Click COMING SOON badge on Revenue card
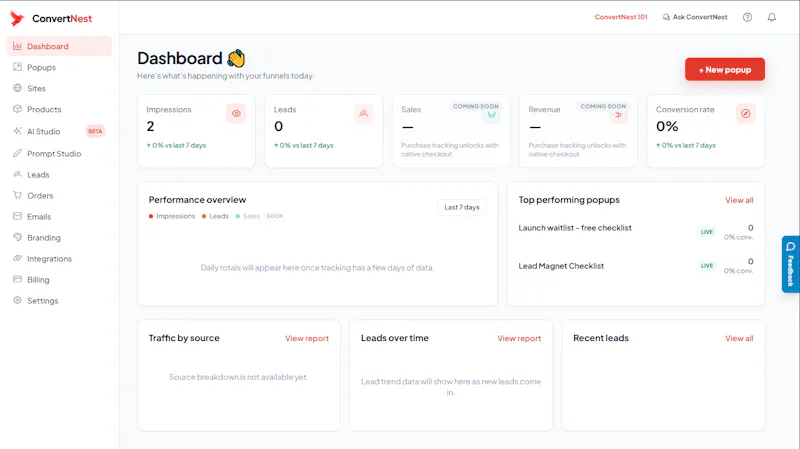Image resolution: width=800 pixels, height=449 pixels. 603,106
